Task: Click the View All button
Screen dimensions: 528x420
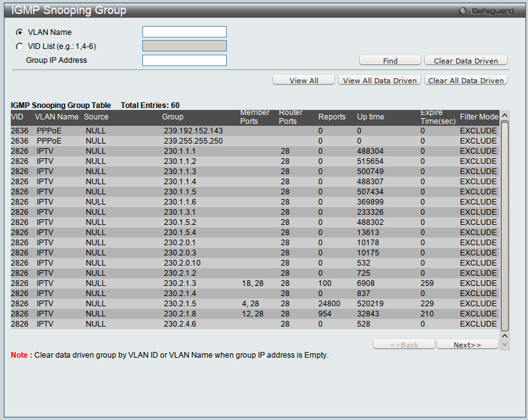Action: [304, 81]
